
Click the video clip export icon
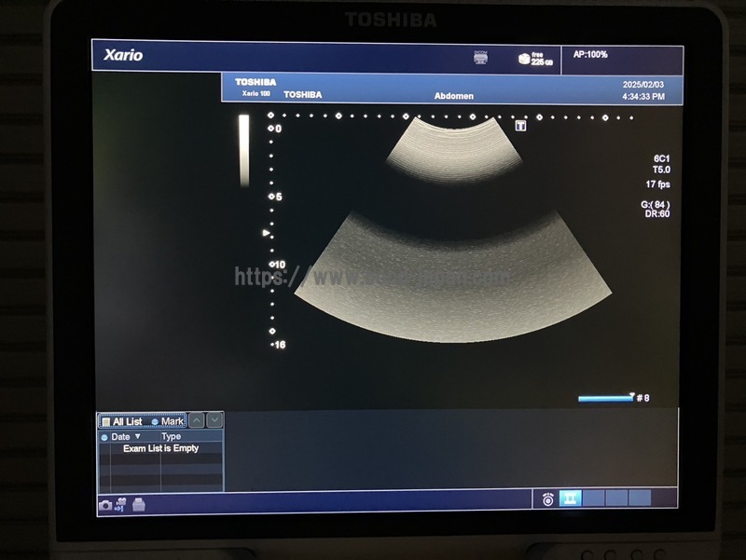click(120, 505)
